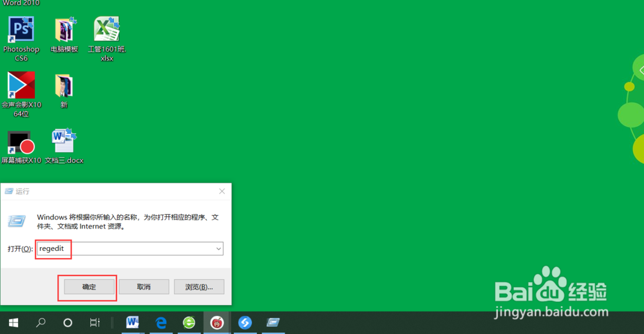The image size is (644, 334).
Task: Close the 运行 dialog
Action: click(x=222, y=191)
